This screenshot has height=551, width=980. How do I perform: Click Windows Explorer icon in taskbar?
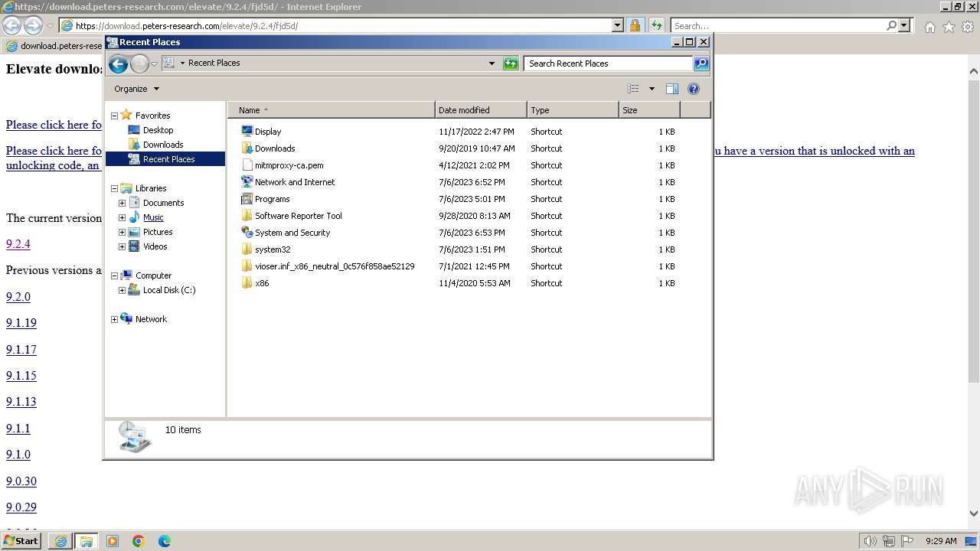(87, 541)
